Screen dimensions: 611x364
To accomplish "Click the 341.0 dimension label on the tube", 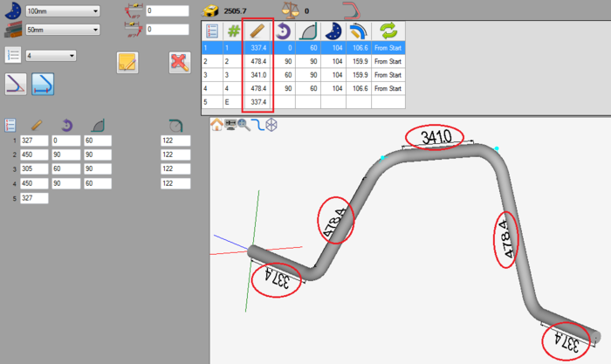I will click(x=436, y=137).
